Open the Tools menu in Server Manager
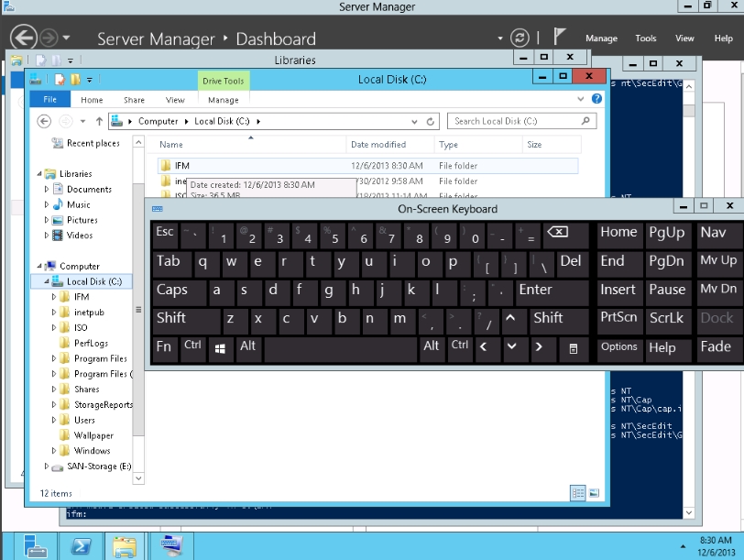 [646, 38]
